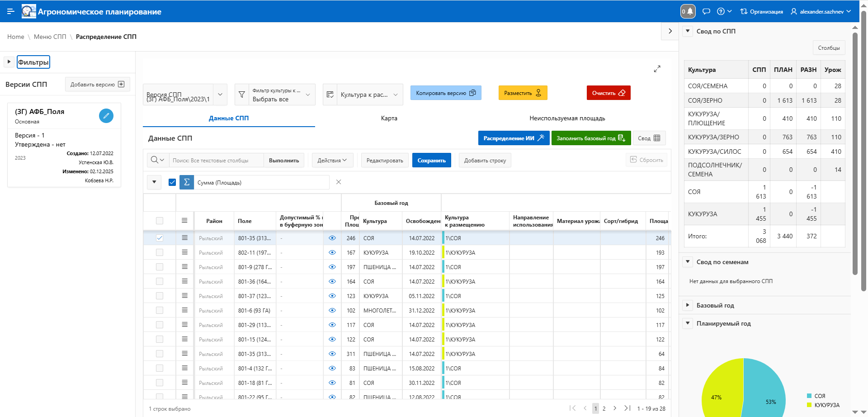The image size is (868, 417).
Task: Switch to the Карта tab
Action: click(x=389, y=118)
